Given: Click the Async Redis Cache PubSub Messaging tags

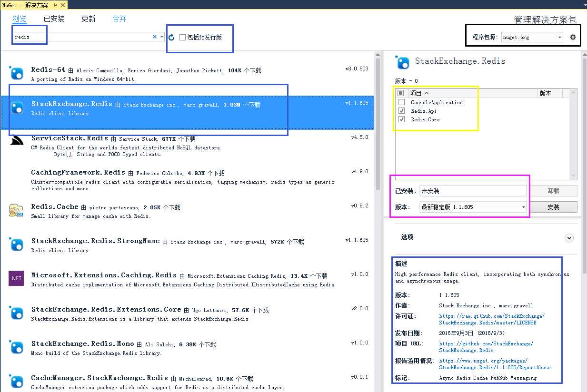Looking at the screenshot, I should pyautogui.click(x=488, y=378).
